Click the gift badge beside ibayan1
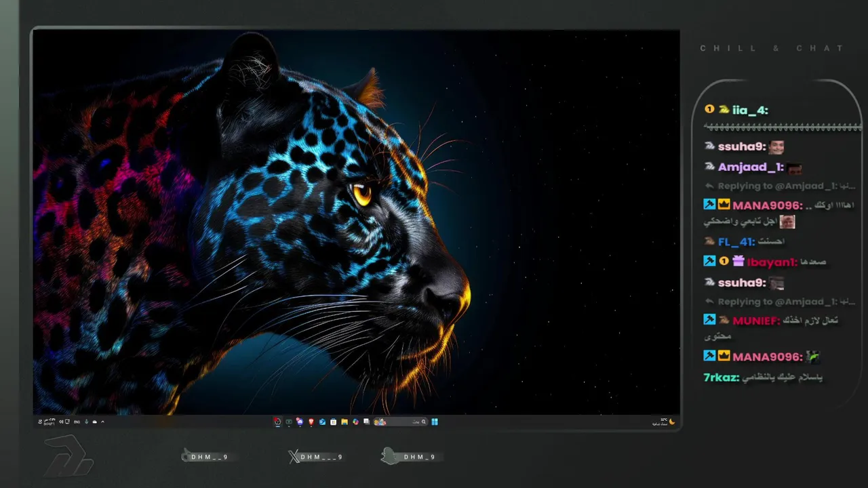Screen dimensions: 868x488 (x=738, y=261)
